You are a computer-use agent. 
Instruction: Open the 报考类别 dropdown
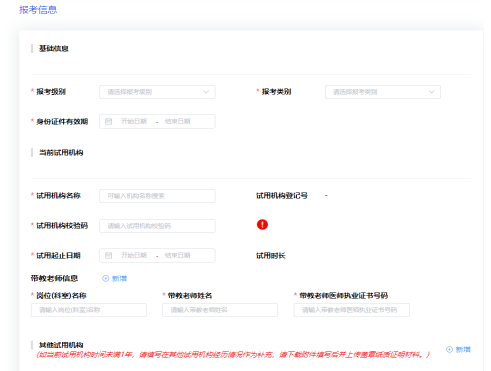coord(383,92)
